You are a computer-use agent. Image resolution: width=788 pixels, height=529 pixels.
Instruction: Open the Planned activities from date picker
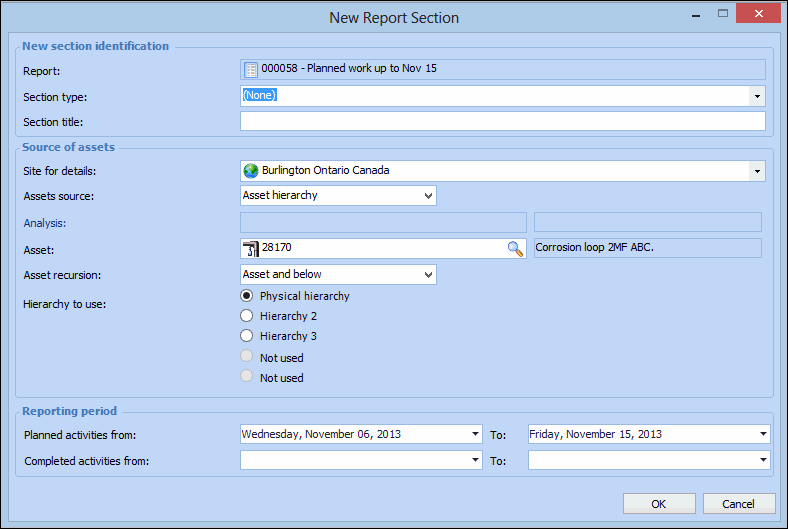[475, 435]
